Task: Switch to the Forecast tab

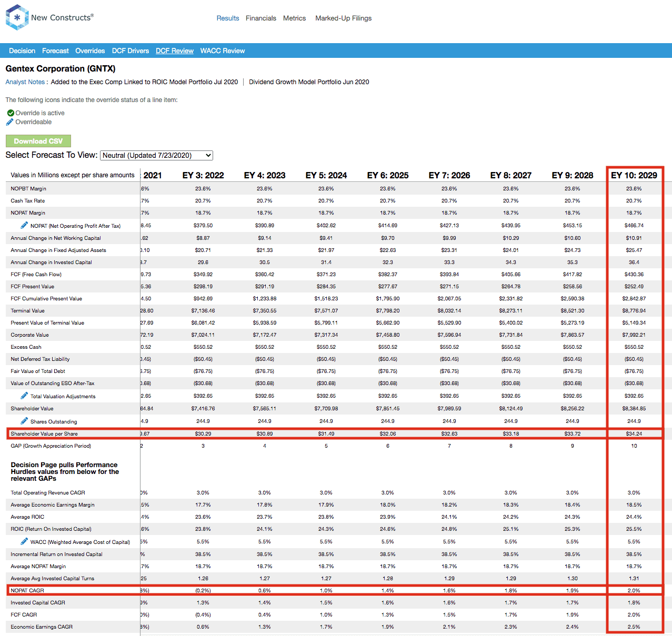Action: [55, 51]
